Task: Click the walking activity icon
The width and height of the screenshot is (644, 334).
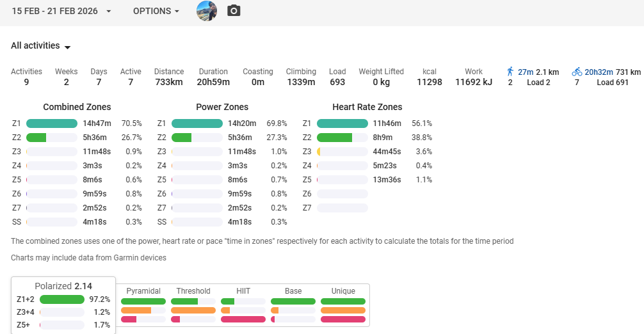Action: click(510, 72)
